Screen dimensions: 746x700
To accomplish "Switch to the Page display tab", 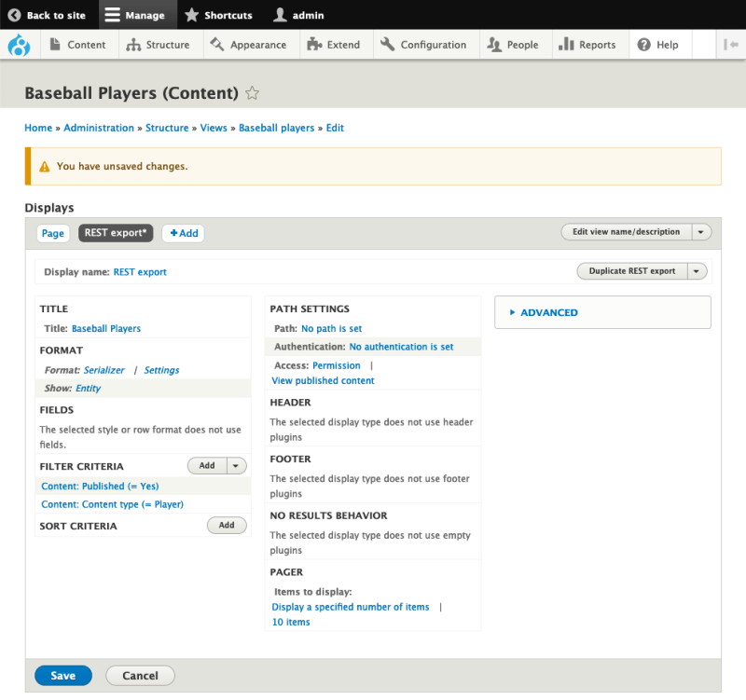I will (53, 234).
